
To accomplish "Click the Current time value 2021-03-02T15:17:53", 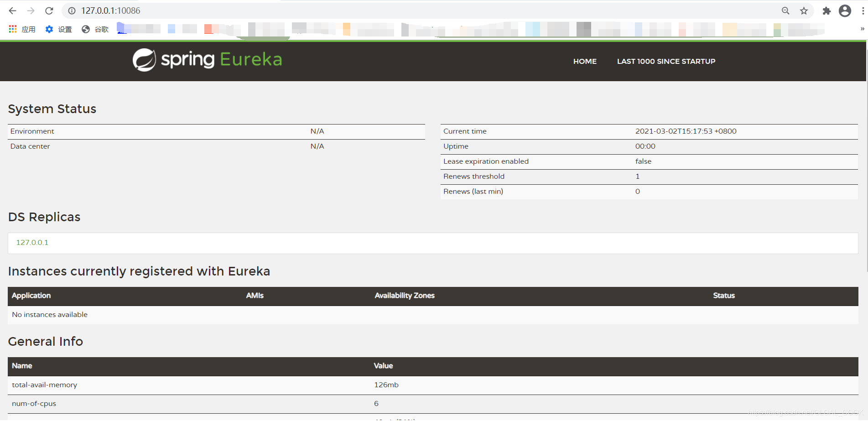I will click(686, 131).
